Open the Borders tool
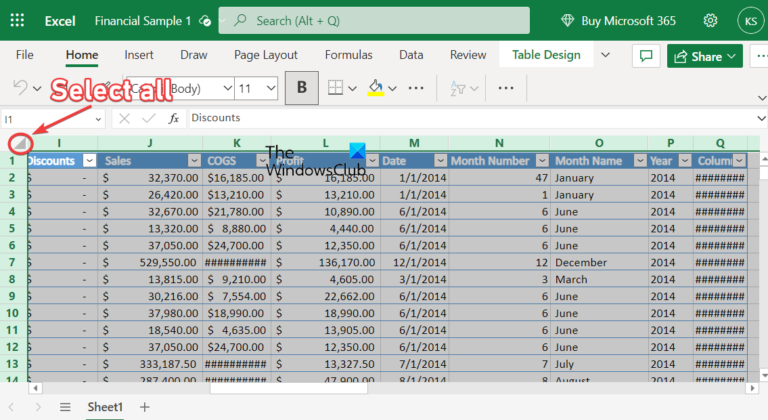The image size is (768, 420). coord(337,88)
